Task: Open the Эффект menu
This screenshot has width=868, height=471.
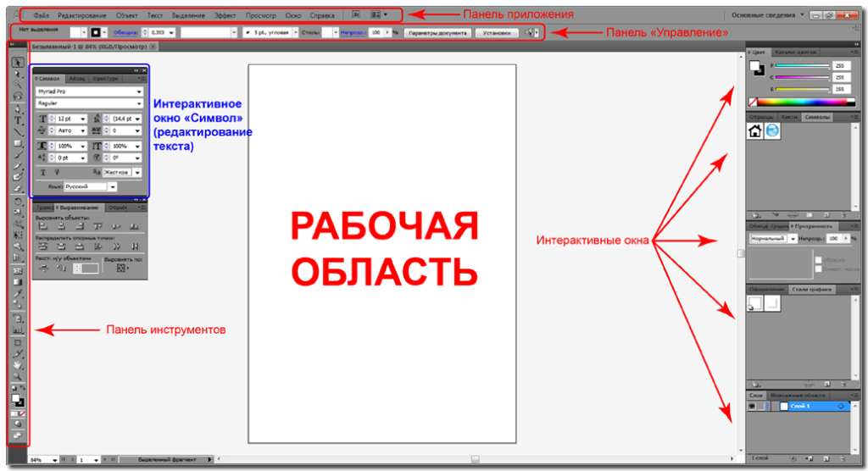Action: point(225,15)
